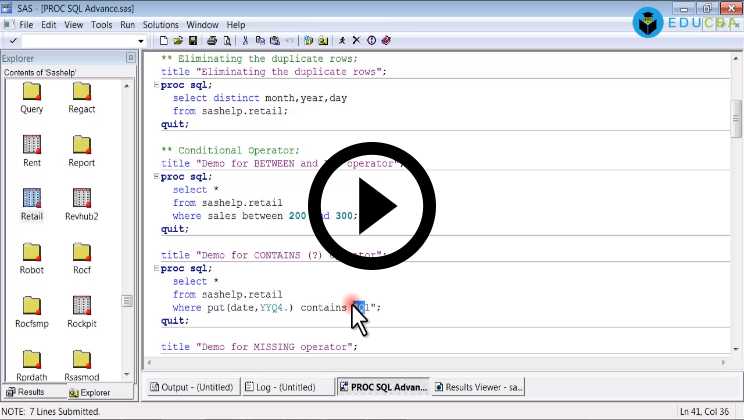Open the Solutions menu
This screenshot has height=420, width=744.
(x=161, y=24)
